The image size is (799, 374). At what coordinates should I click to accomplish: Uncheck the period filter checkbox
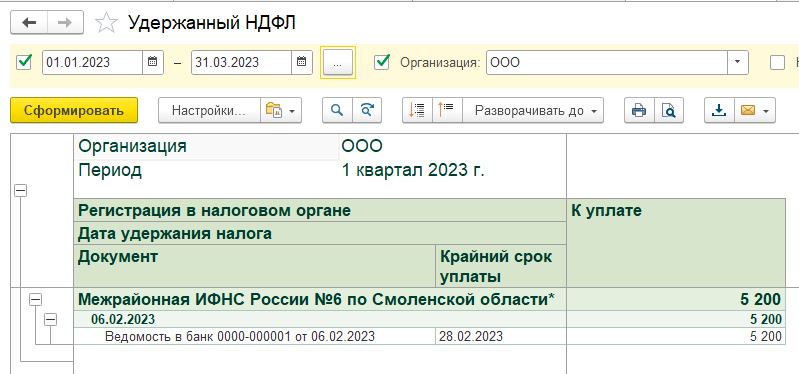click(23, 62)
